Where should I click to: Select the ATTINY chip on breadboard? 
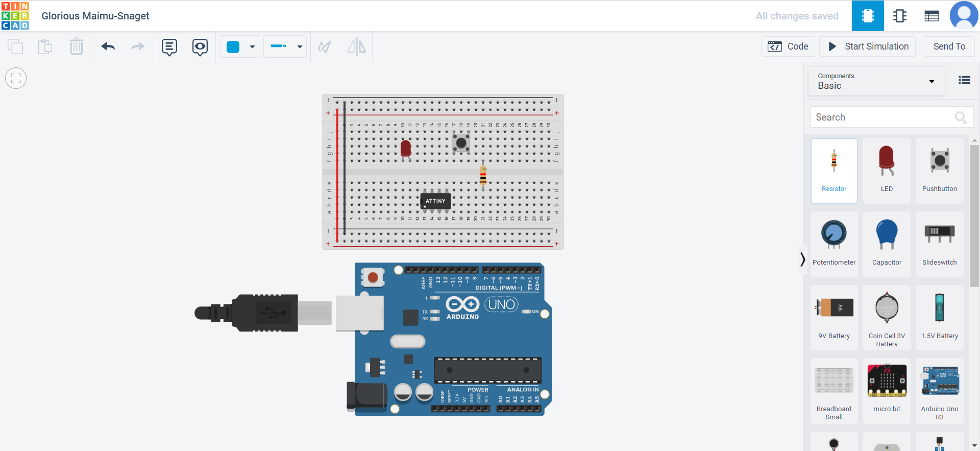coord(435,201)
